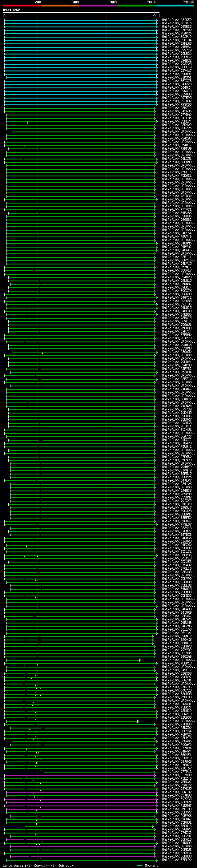Select the UniRef100_A3LPT6 label
Image resolution: width=197 pixels, height=868 pixels.
[x=177, y=737]
